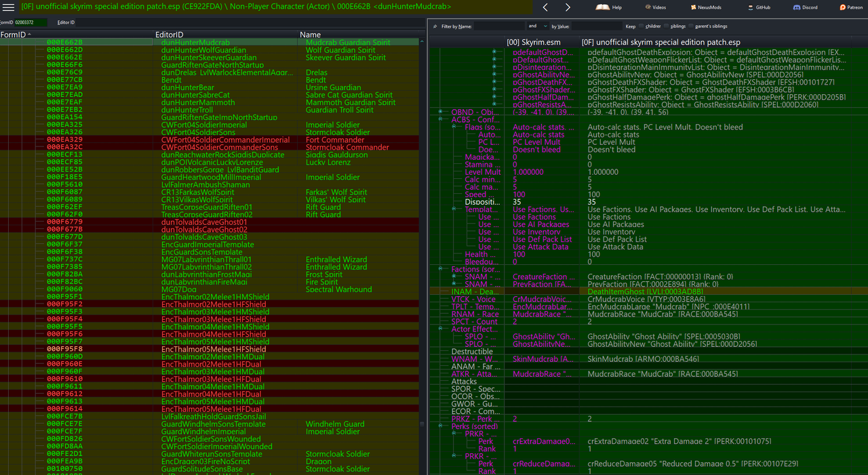Select the dunPOIVolcanicLuckyLorenze record

pos(209,162)
